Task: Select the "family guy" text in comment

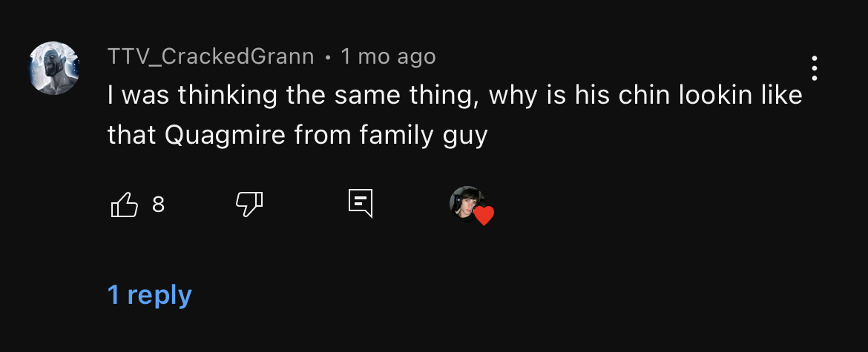Action: [424, 135]
